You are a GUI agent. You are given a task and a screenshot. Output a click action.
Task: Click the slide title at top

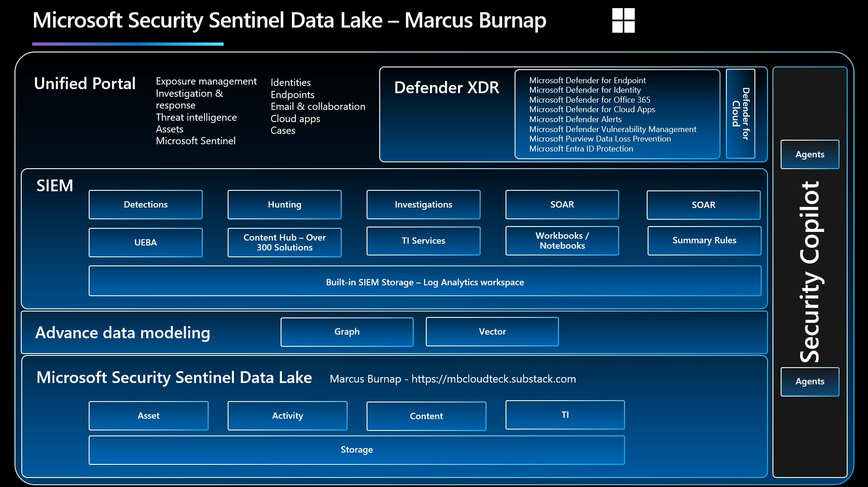[x=290, y=20]
